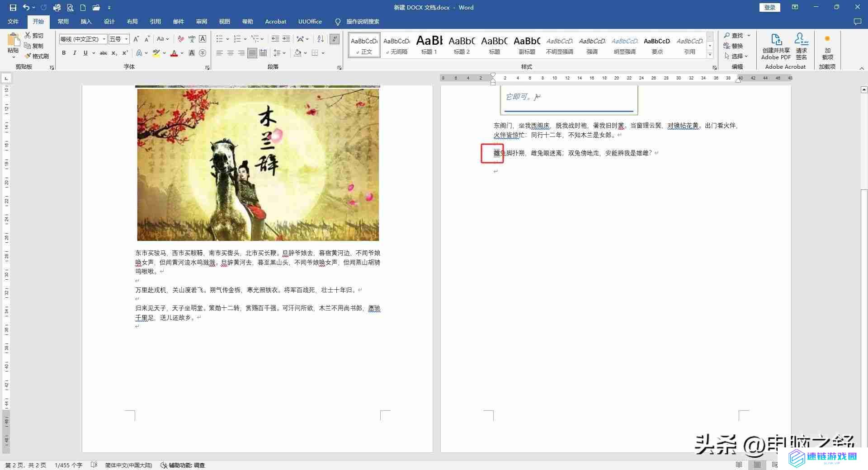Click the Mulan poem image
This screenshot has width=868, height=470.
pos(258,164)
